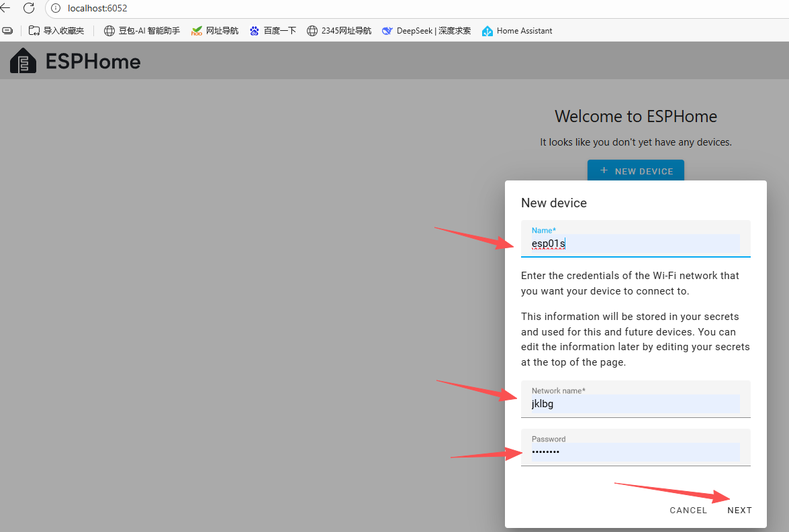Click the text 'It looks like you don't yet have any devices.'
This screenshot has width=789, height=532.
click(x=635, y=142)
